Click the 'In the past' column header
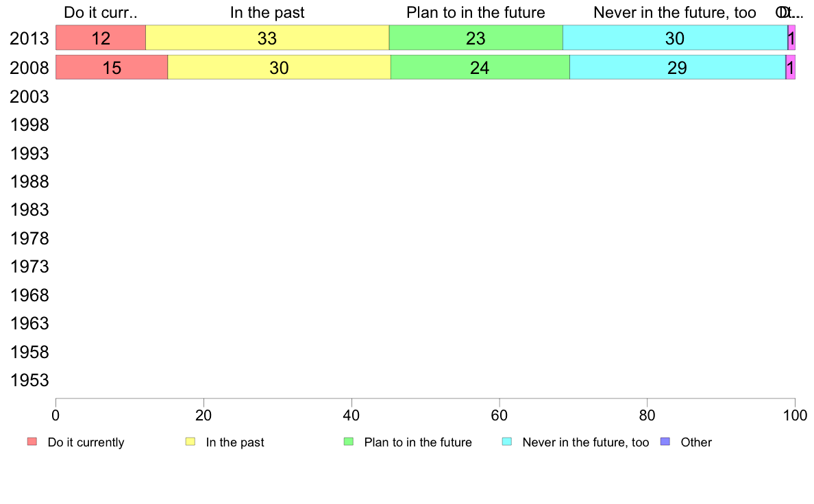Viewport: 814px width, 504px height. point(267,12)
